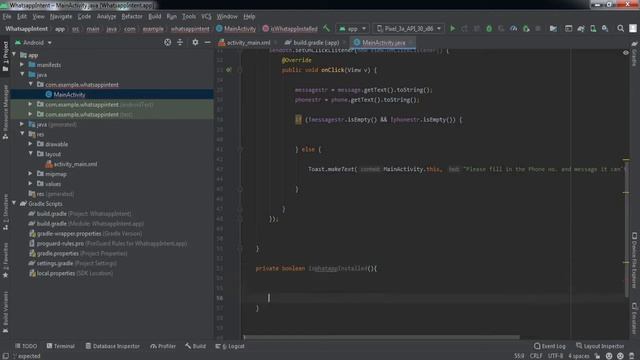The height and width of the screenshot is (360, 640).
Task: Open the Logcat tool window
Action: (x=230, y=346)
